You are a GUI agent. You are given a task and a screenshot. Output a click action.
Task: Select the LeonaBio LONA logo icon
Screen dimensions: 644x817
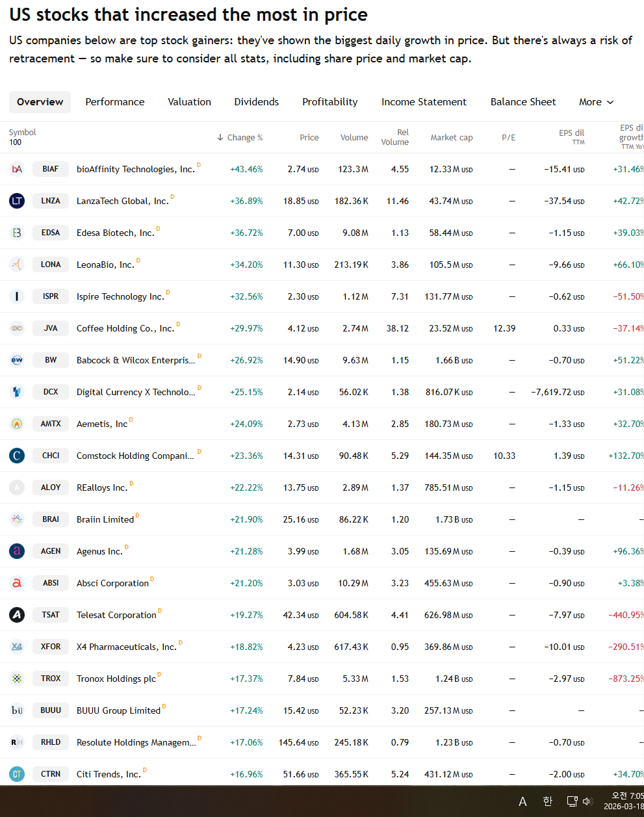pos(17,265)
